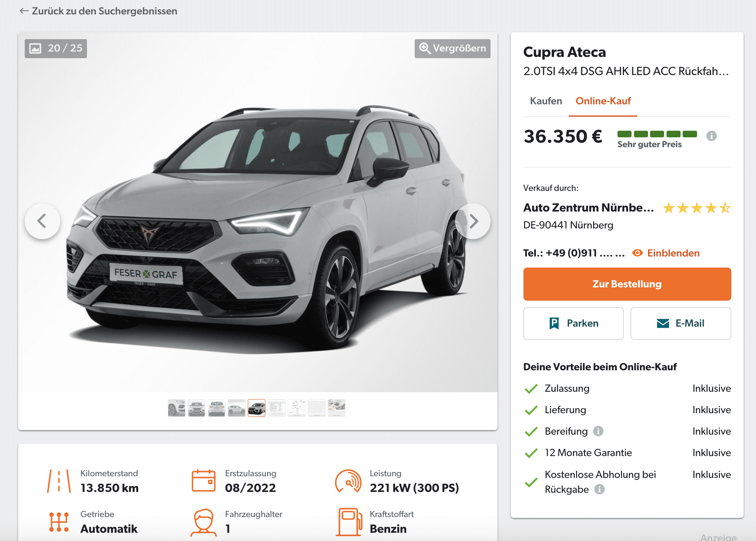Park the car with Parken button
The width and height of the screenshot is (756, 541).
click(x=573, y=323)
